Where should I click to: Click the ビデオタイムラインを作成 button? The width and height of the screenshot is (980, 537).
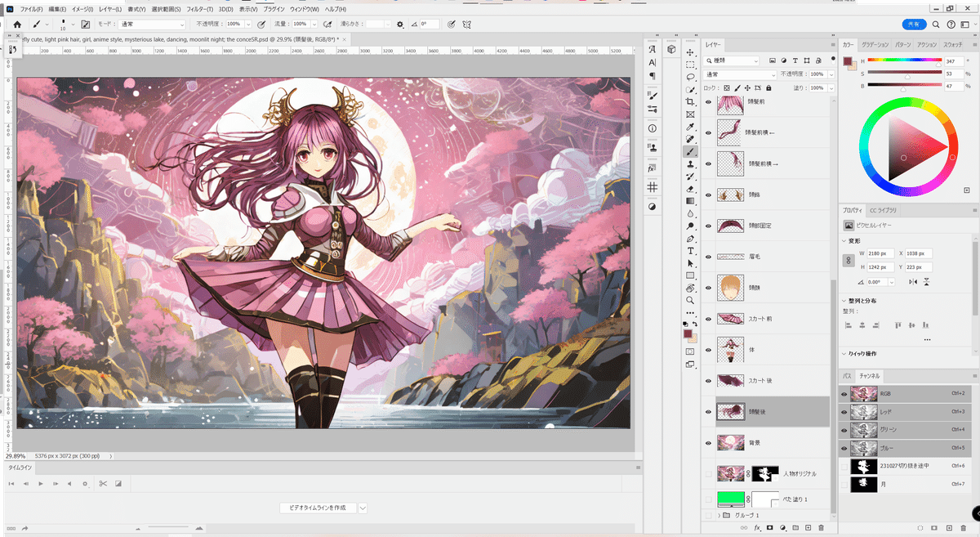tap(318, 508)
